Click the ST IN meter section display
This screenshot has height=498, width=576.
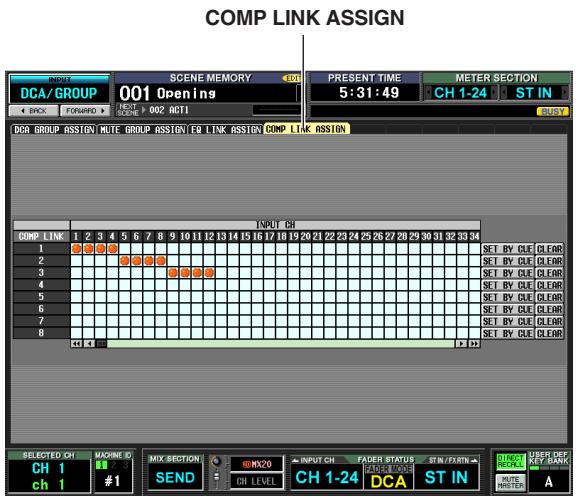(534, 93)
